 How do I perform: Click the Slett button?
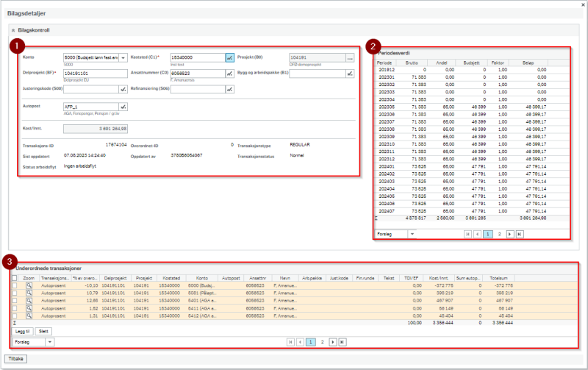[x=43, y=331]
